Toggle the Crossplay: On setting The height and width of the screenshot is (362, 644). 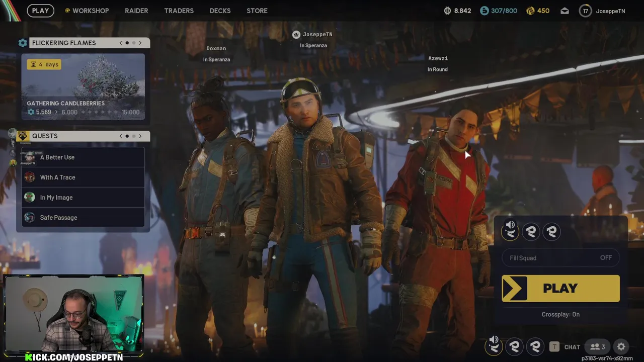coord(560,314)
